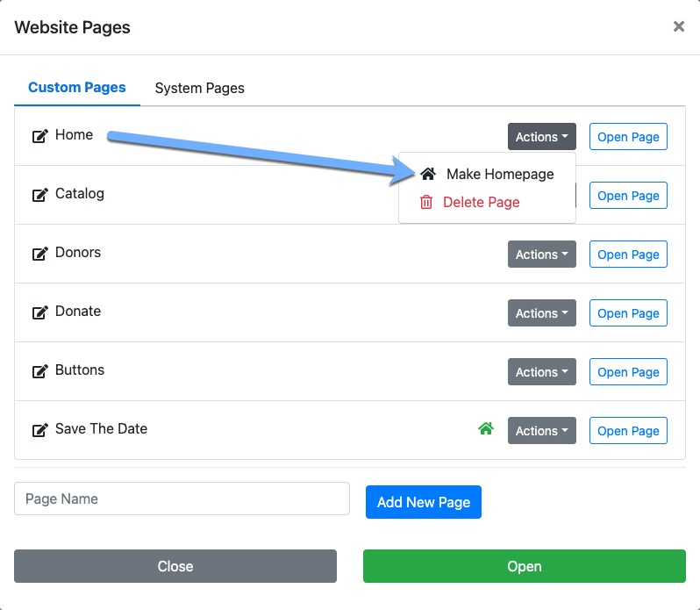The image size is (700, 610).
Task: Choose Make Homepage from the menu
Action: coord(499,174)
